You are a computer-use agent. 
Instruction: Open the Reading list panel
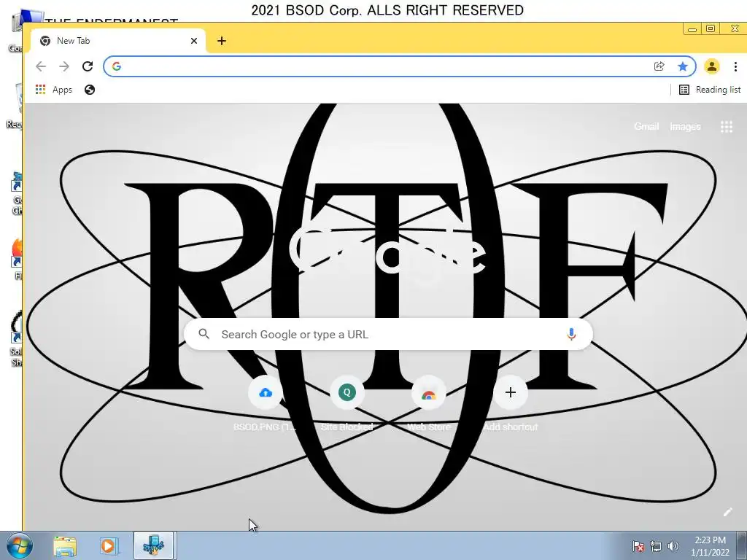(x=710, y=90)
